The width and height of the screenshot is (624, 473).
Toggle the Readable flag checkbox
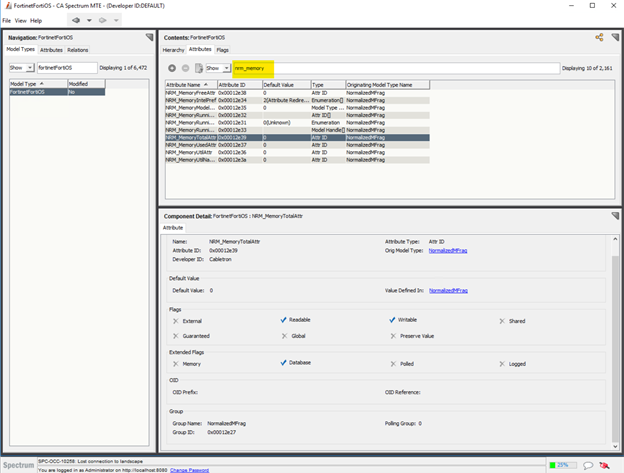point(284,321)
